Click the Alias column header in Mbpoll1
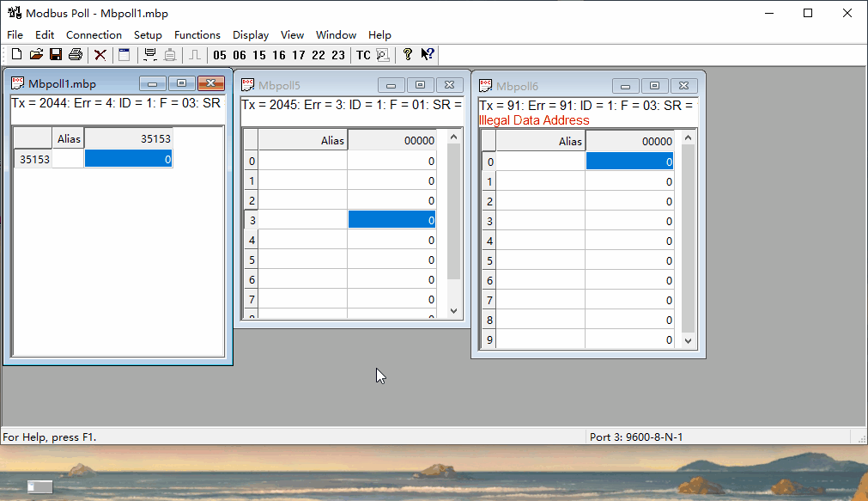This screenshot has width=868, height=501. coord(69,138)
